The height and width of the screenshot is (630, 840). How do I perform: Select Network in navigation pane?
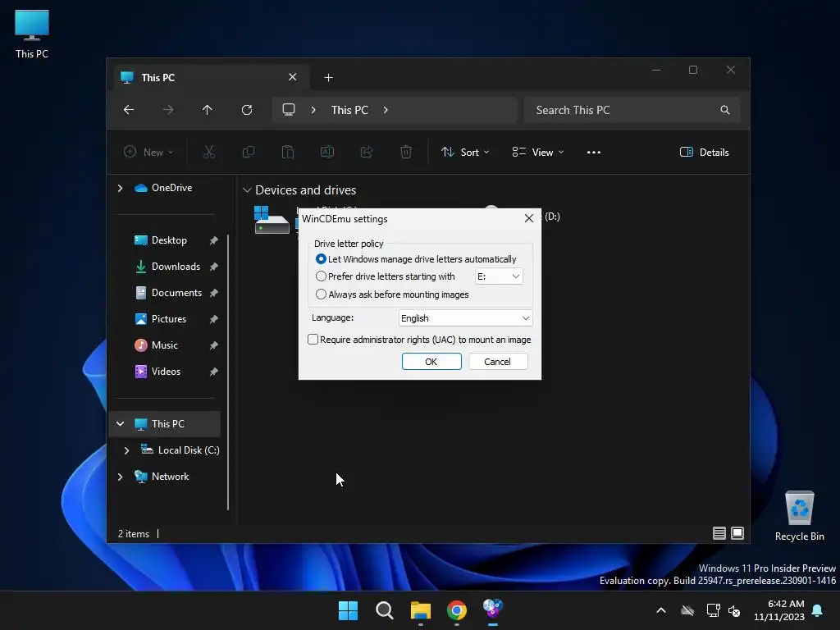(170, 477)
